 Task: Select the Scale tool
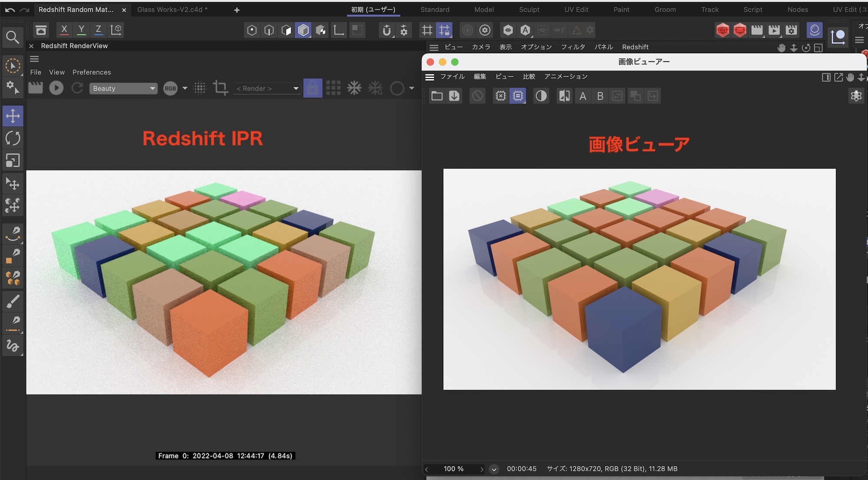pos(13,161)
